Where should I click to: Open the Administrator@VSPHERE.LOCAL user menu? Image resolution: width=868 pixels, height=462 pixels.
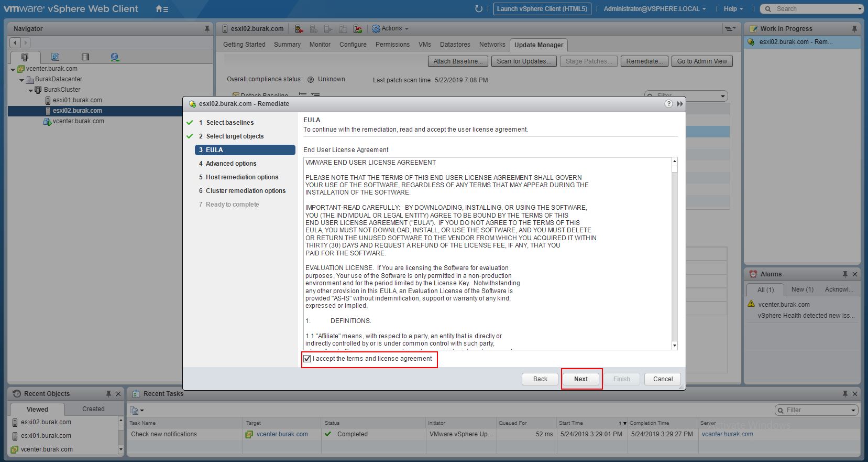click(x=655, y=9)
